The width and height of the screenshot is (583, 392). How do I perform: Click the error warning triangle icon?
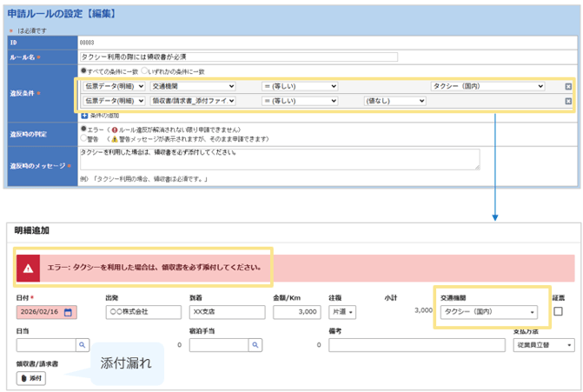pyautogui.click(x=29, y=269)
